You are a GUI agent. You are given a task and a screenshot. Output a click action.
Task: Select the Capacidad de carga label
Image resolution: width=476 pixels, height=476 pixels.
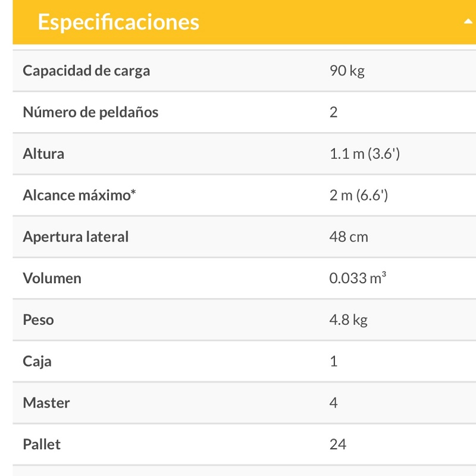[86, 71]
